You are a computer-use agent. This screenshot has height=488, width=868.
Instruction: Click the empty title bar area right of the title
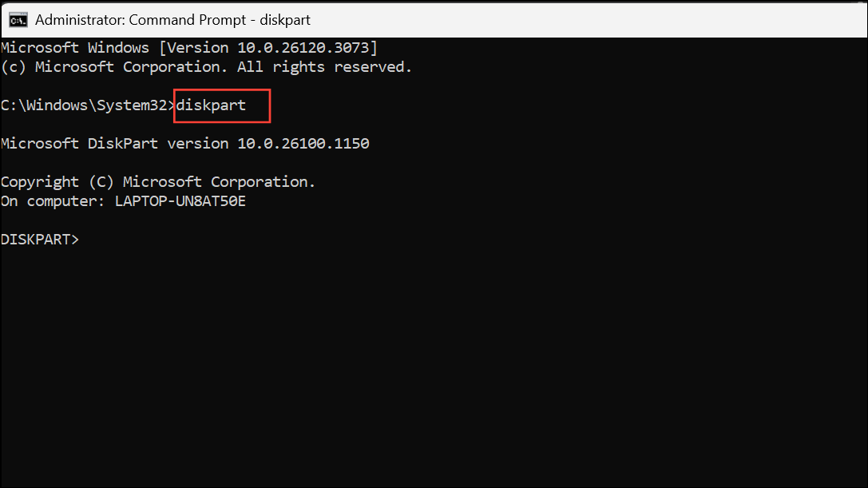pyautogui.click(x=587, y=20)
